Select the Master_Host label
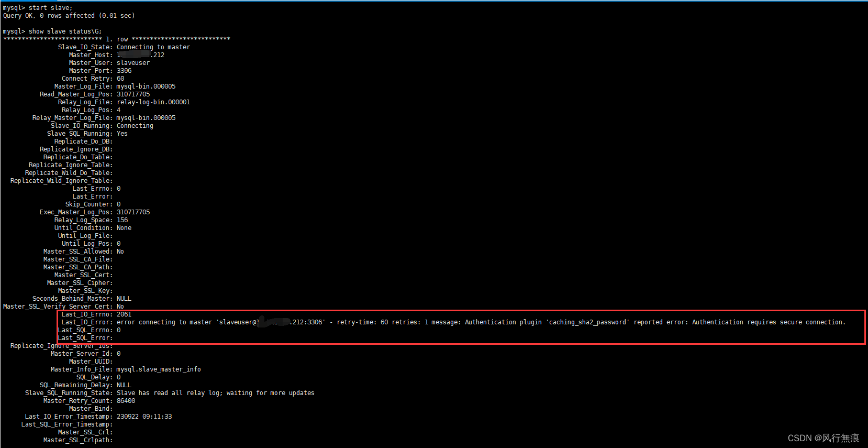868x448 pixels. click(91, 55)
